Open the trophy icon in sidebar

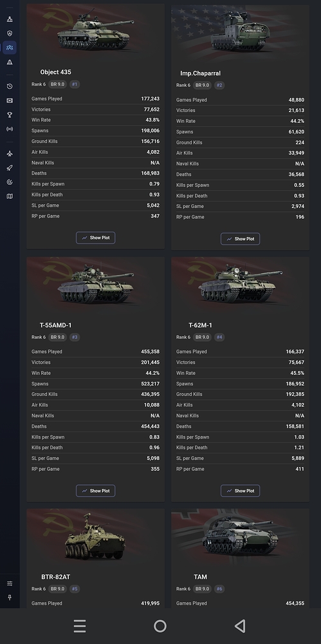tap(10, 115)
